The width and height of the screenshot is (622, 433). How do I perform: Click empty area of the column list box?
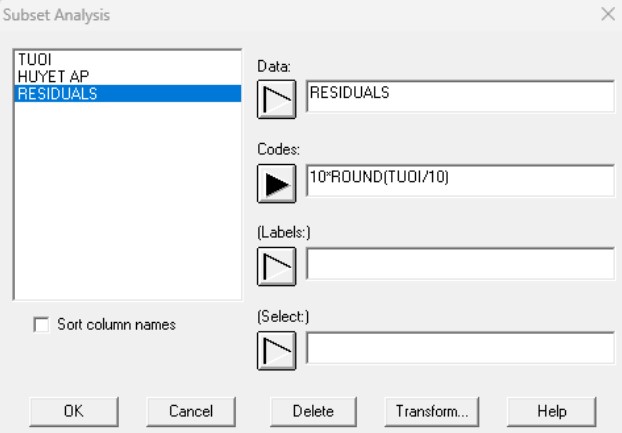tap(127, 200)
